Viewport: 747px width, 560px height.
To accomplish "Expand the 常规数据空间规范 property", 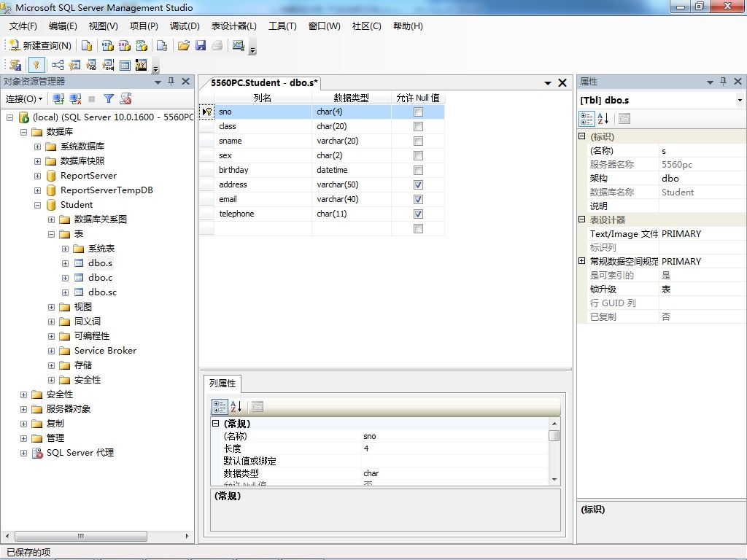I will click(x=581, y=261).
